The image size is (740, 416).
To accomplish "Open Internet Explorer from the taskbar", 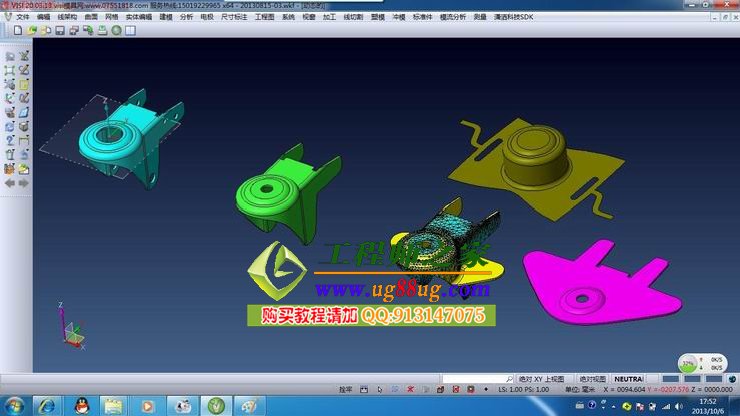I will (46, 406).
